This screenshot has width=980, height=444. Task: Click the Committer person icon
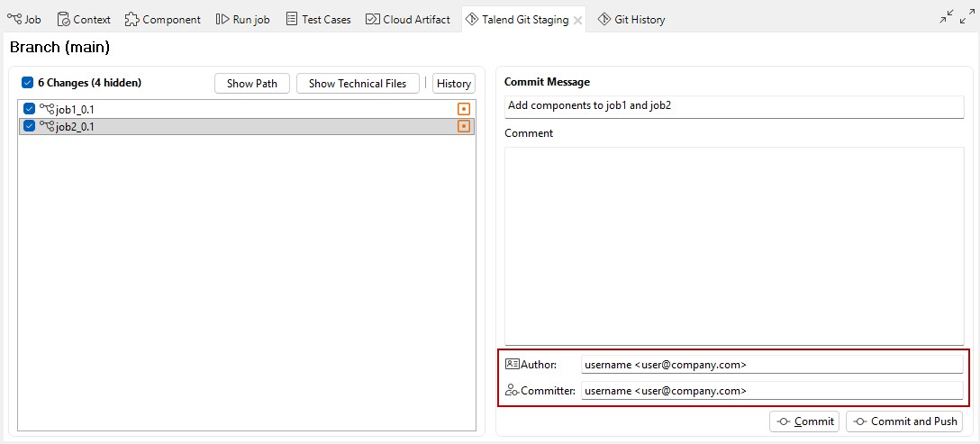512,391
